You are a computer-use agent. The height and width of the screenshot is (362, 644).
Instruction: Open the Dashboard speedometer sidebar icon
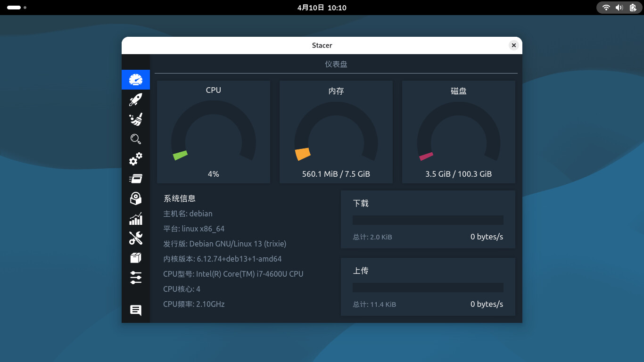point(136,80)
